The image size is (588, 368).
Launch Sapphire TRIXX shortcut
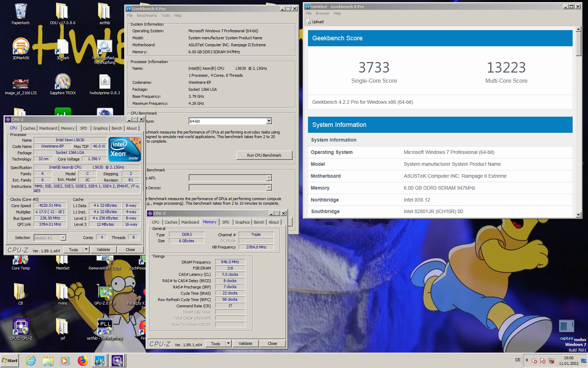point(63,84)
